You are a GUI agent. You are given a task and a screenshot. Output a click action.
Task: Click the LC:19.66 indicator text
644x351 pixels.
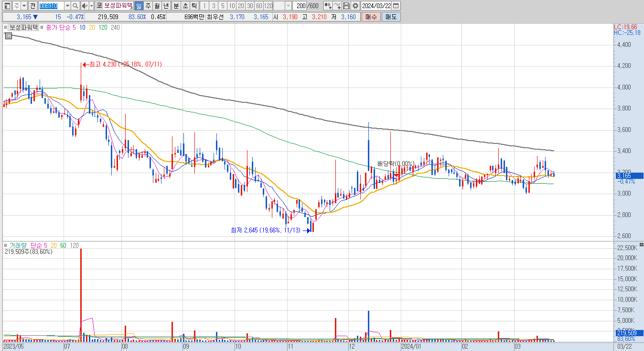coord(625,27)
